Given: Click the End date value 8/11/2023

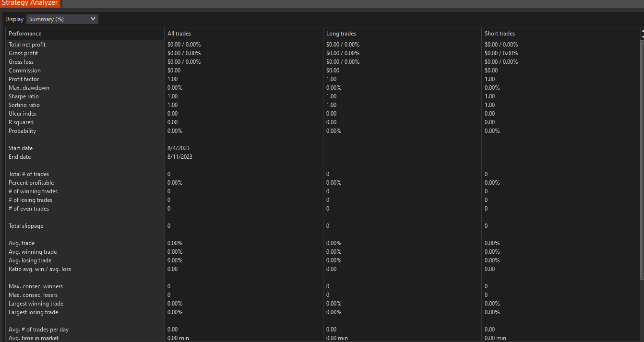Looking at the screenshot, I should [x=180, y=157].
